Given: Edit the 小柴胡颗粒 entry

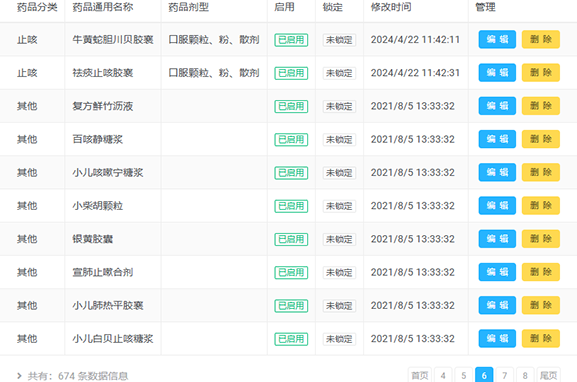Looking at the screenshot, I should click(497, 205).
